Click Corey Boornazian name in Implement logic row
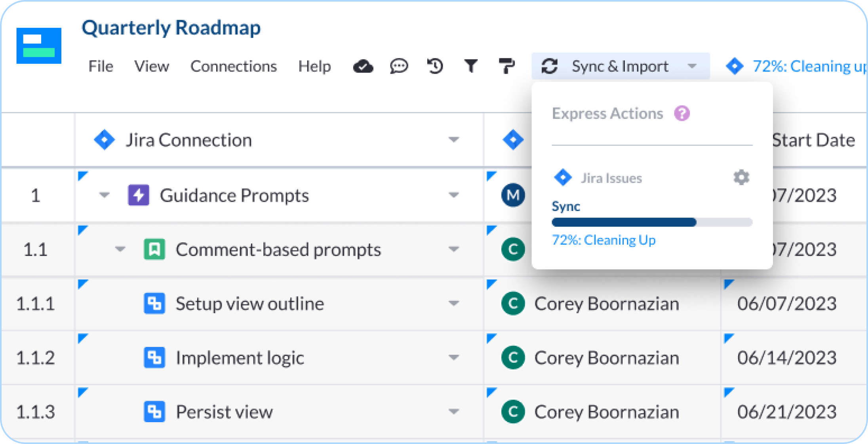Viewport: 868px width, 444px height. pos(607,358)
